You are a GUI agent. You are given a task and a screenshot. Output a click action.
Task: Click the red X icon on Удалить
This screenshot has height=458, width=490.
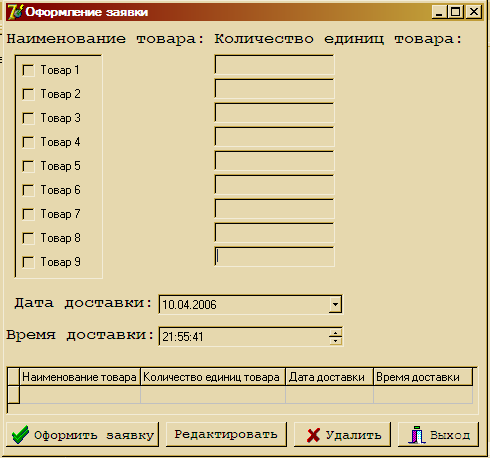(x=313, y=435)
